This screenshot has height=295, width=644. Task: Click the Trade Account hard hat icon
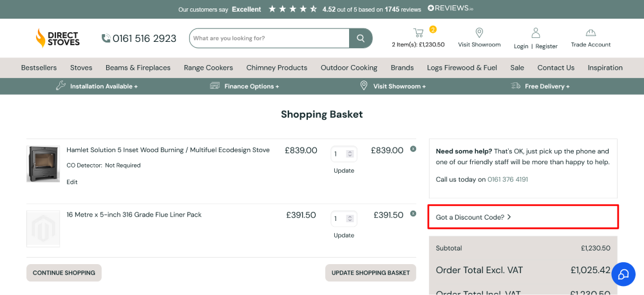coord(591,33)
